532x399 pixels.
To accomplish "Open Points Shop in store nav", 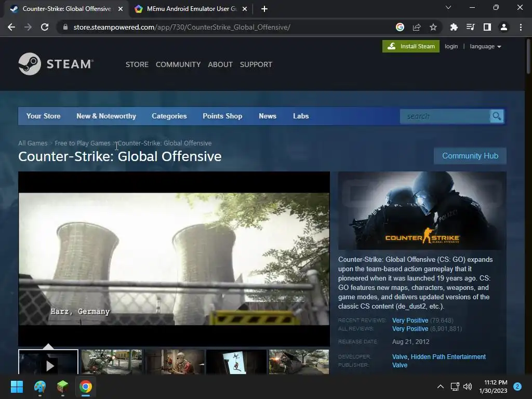I will coord(222,116).
